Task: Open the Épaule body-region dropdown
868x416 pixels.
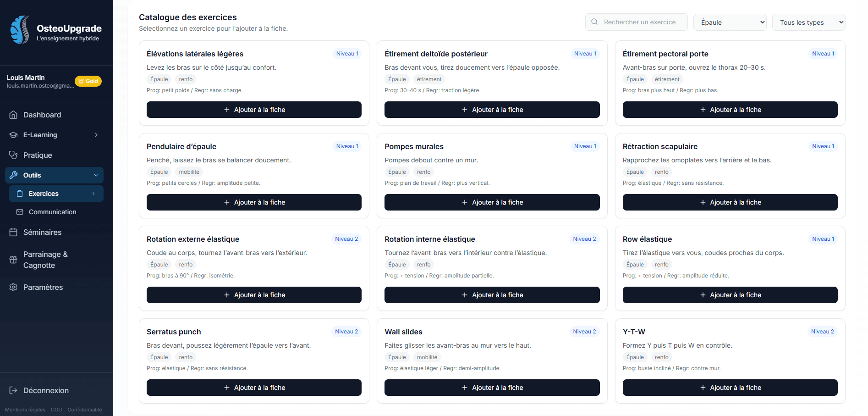Action: pyautogui.click(x=730, y=22)
